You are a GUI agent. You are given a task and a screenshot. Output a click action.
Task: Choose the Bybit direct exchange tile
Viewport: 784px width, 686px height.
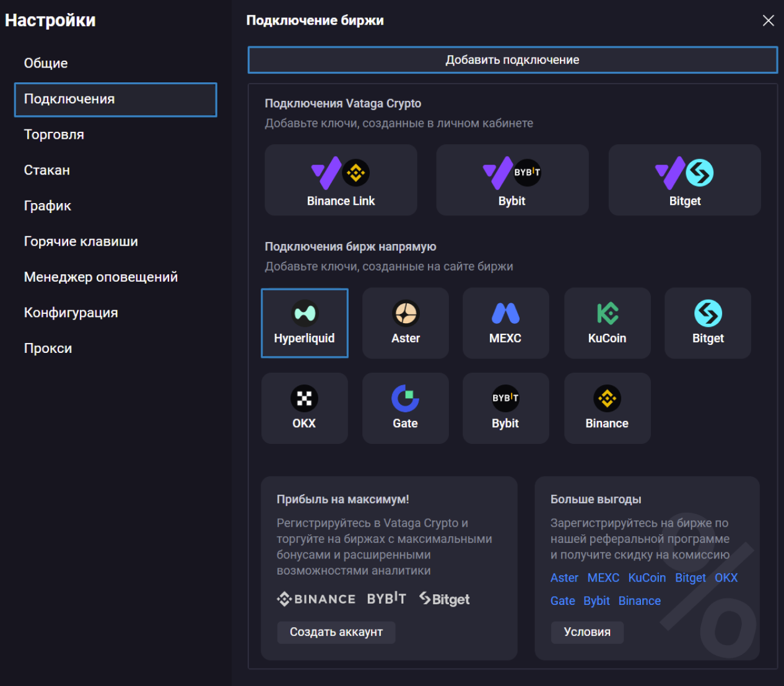505,408
